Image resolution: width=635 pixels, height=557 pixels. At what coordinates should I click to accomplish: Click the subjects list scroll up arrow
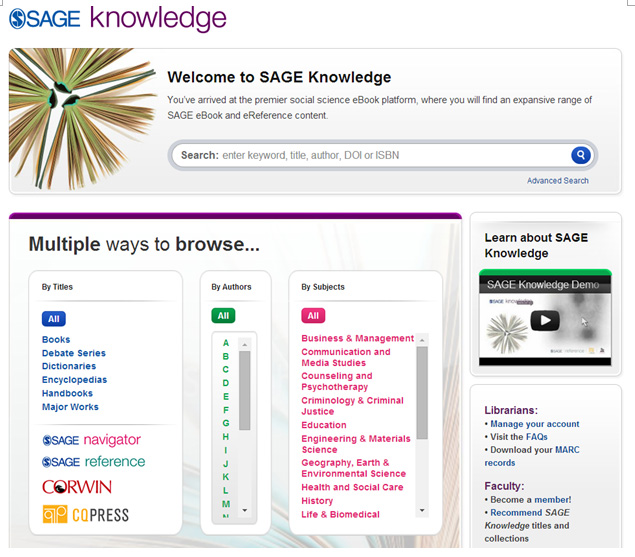[422, 340]
